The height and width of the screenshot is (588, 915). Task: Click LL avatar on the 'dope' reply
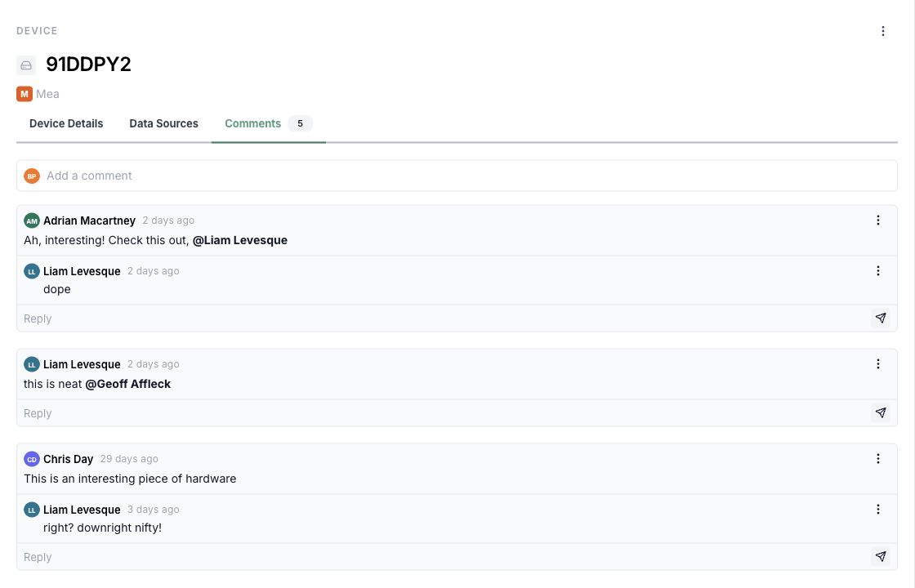[x=32, y=271]
